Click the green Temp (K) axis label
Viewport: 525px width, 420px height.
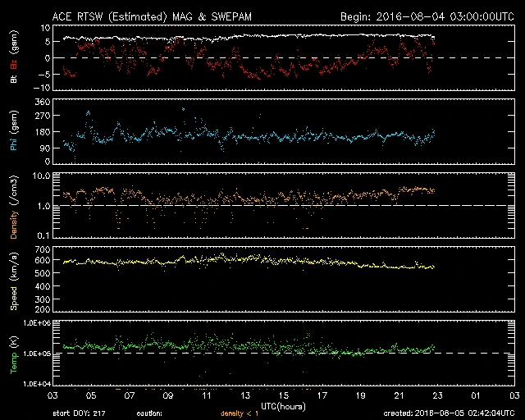pos(14,353)
